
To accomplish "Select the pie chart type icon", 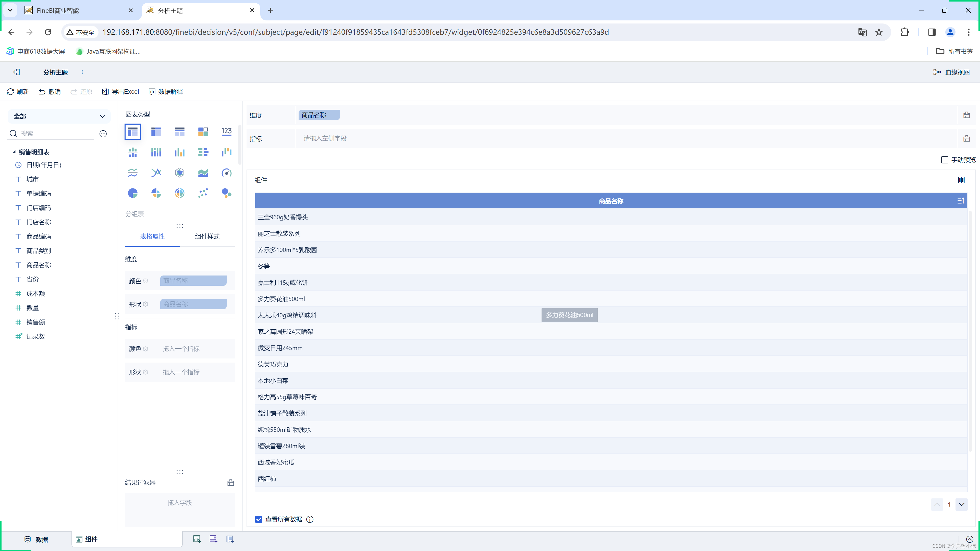I will coord(132,193).
